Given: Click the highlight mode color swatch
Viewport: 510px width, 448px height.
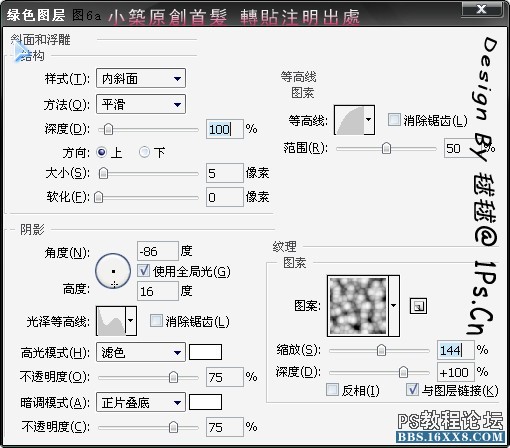Looking at the screenshot, I should [x=205, y=352].
